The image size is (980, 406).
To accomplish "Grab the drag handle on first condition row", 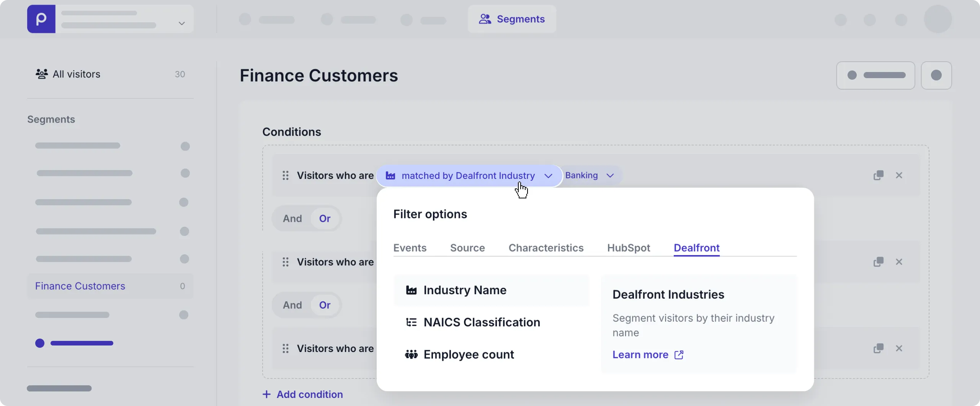I will (285, 175).
